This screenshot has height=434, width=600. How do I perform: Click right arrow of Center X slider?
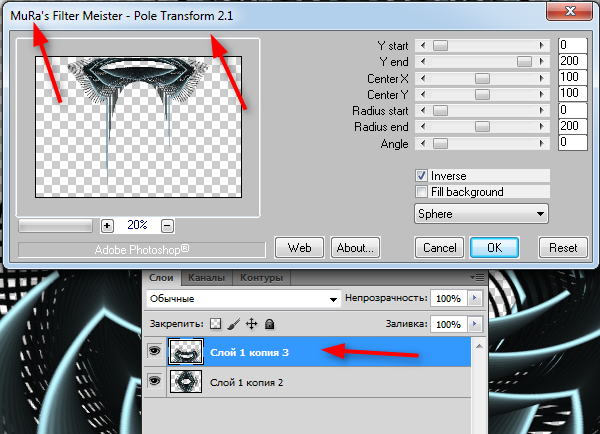541,78
